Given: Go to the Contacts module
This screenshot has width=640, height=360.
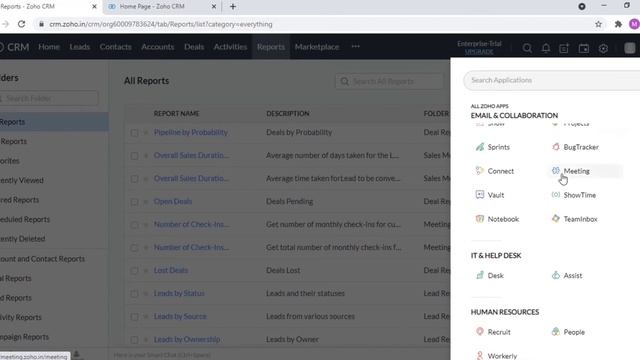Looking at the screenshot, I should [x=116, y=47].
